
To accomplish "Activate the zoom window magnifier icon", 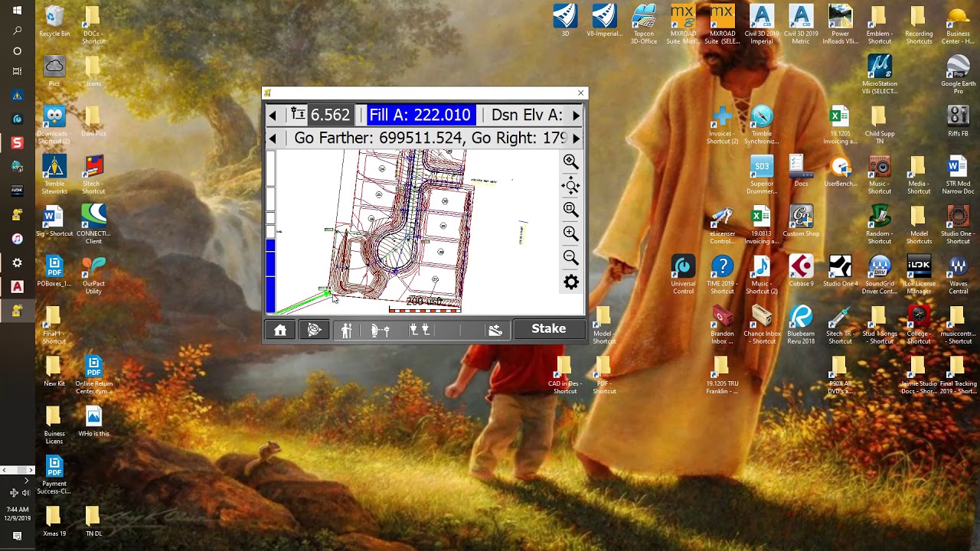I will pos(570,210).
